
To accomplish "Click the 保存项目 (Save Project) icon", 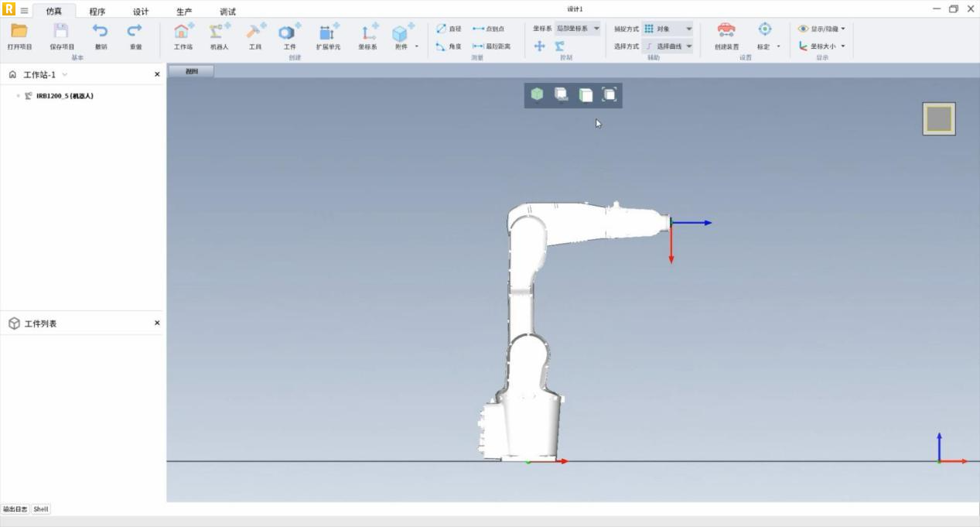I will (61, 32).
